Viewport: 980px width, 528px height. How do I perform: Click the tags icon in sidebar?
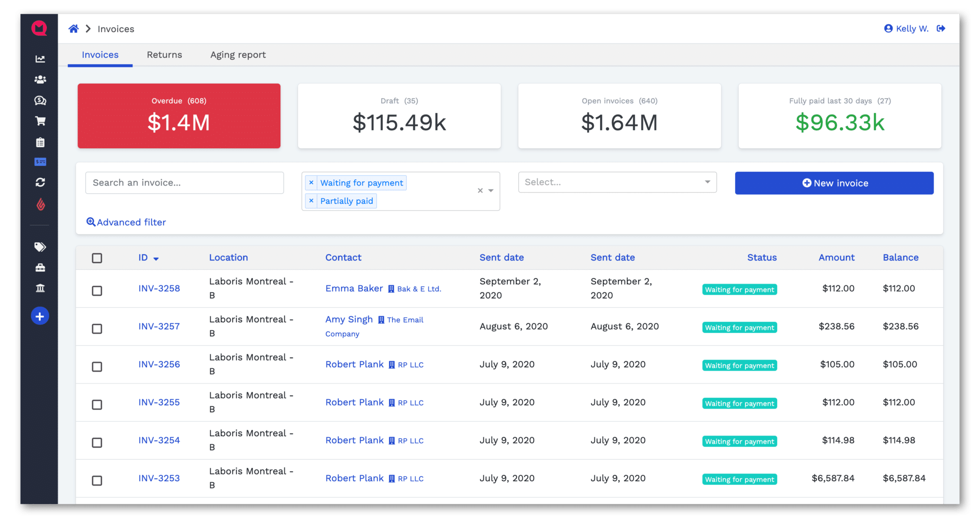(40, 247)
